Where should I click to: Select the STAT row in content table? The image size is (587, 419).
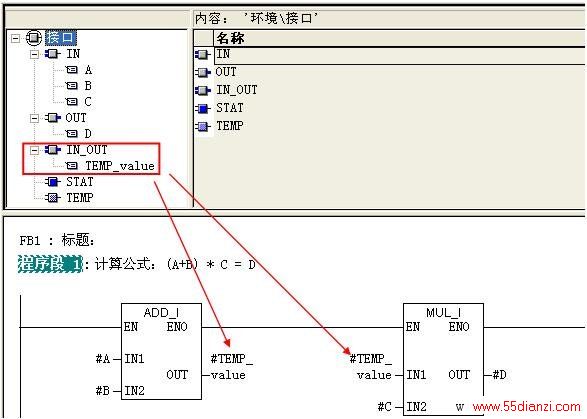[x=390, y=108]
